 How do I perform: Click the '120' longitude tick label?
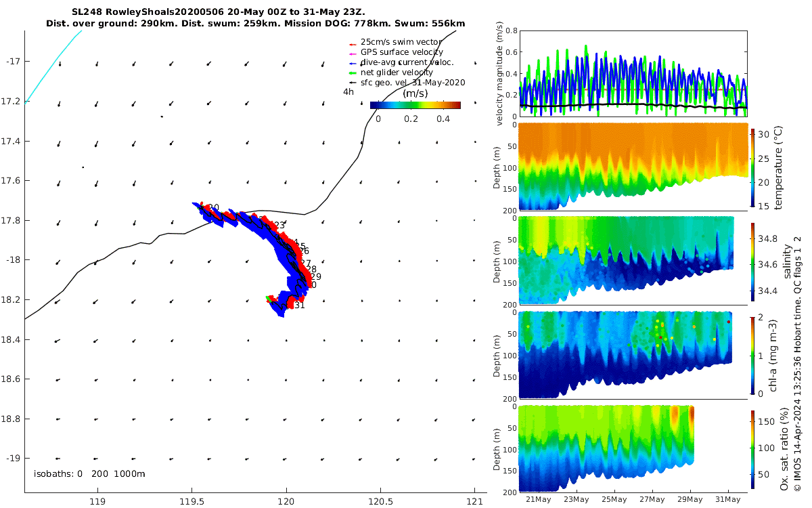pos(286,502)
